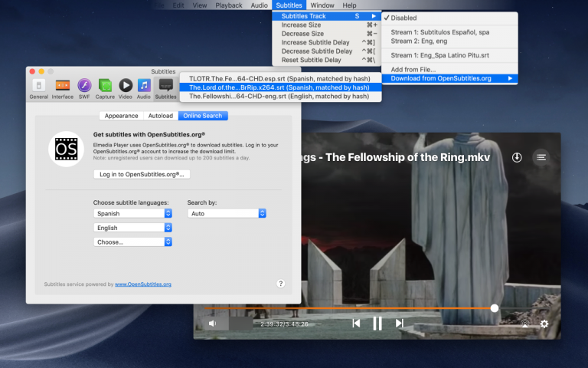The height and width of the screenshot is (368, 588).
Task: Click the playback progress slider knob
Action: (x=495, y=308)
